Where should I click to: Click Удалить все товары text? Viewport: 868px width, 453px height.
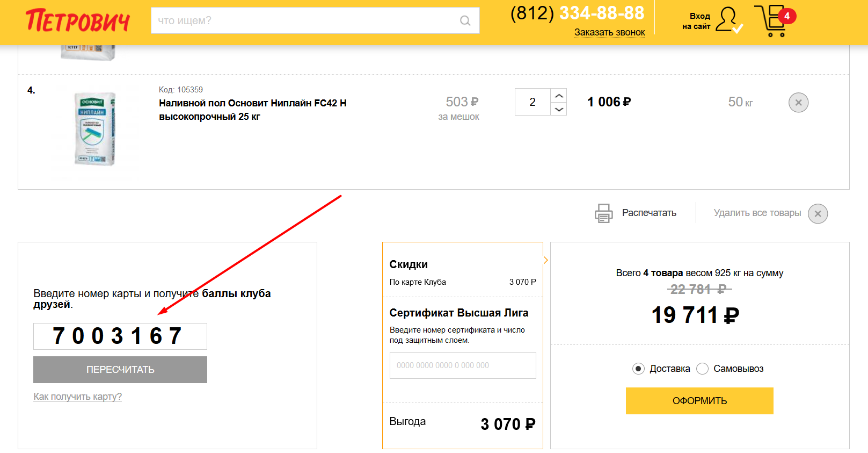coord(757,213)
